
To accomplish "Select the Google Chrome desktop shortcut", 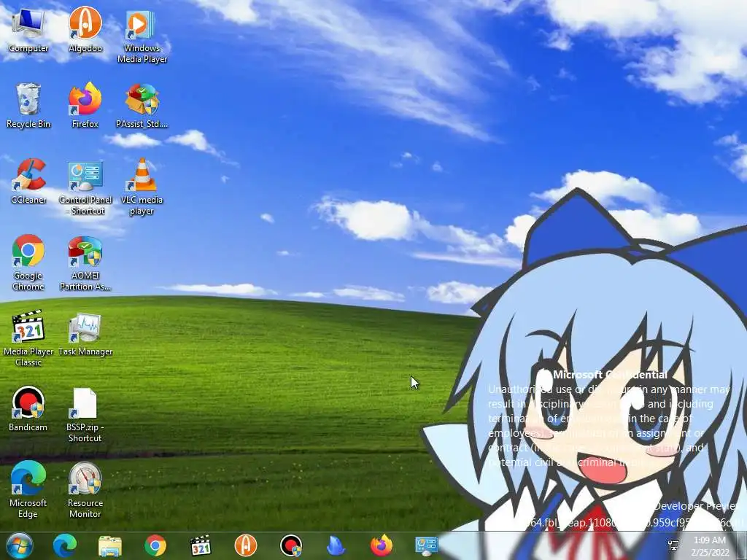I will 28,262.
